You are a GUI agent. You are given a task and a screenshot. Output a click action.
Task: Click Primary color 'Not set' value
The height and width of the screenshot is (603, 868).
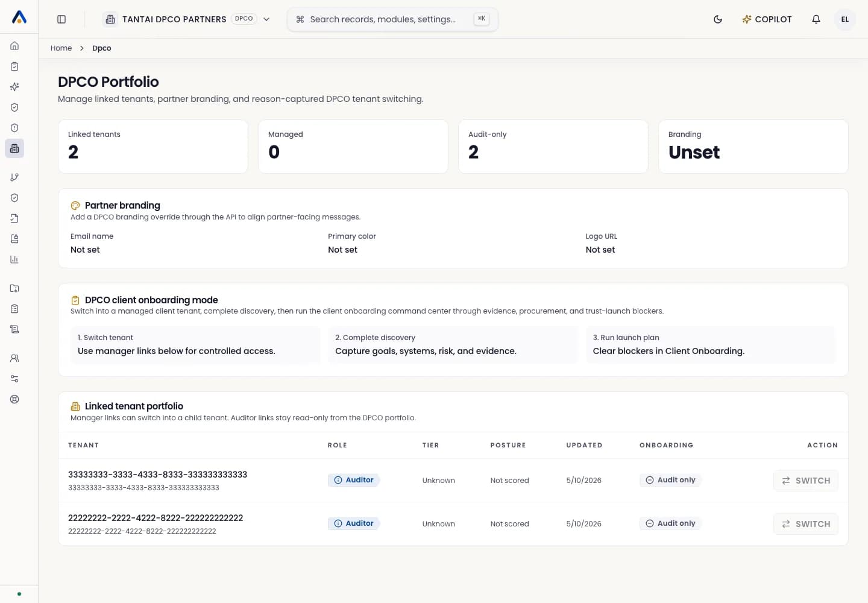[x=342, y=250]
